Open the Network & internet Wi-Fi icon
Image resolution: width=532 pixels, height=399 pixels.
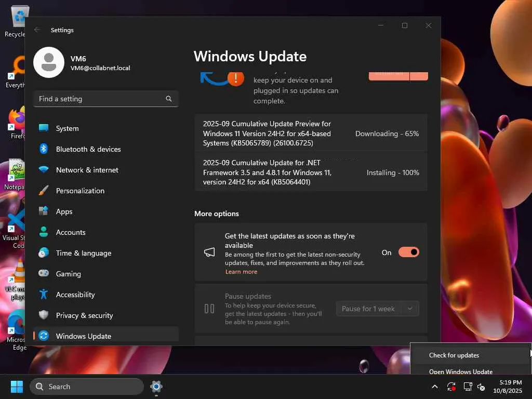pyautogui.click(x=44, y=169)
